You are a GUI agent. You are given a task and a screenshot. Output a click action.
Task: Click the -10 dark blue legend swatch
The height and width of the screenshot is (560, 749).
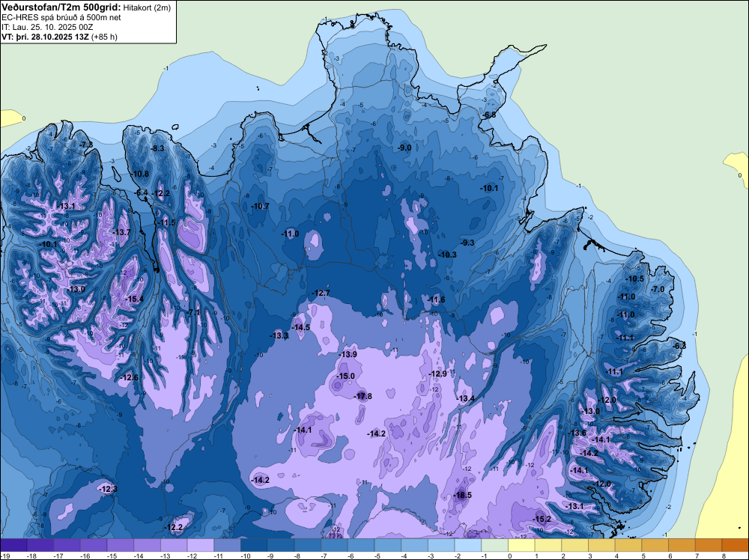click(x=254, y=545)
